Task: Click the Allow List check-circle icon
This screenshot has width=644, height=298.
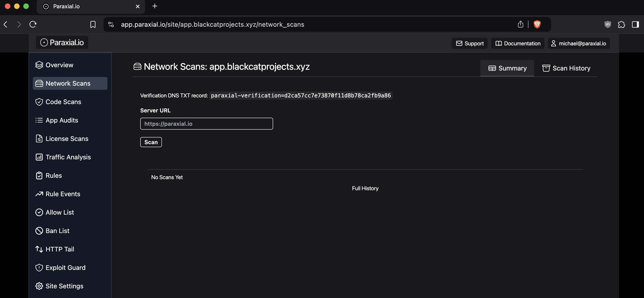Action: (39, 212)
